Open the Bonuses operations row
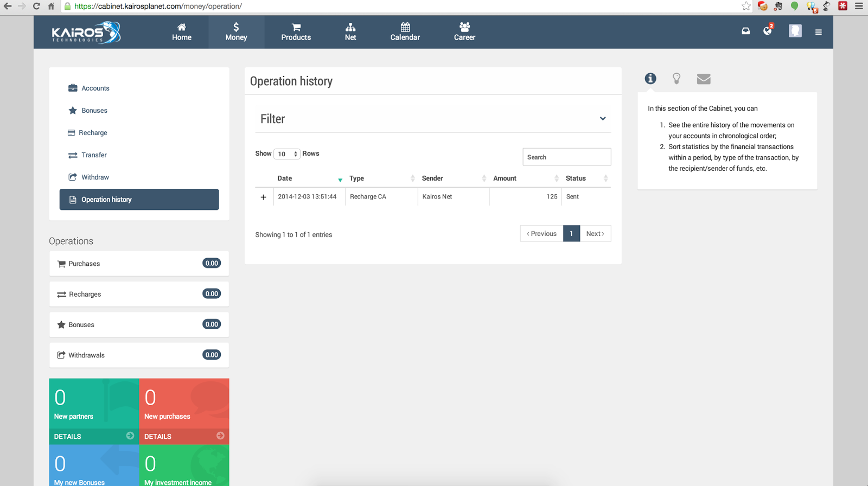Viewport: 868px width, 486px height. coord(139,324)
